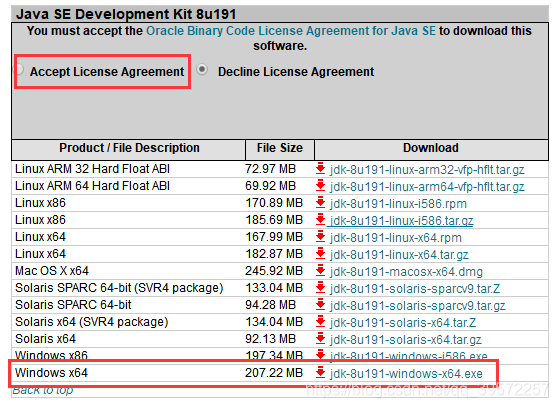This screenshot has width=559, height=408.
Task: Click the Product / File Description header
Action: (x=129, y=148)
